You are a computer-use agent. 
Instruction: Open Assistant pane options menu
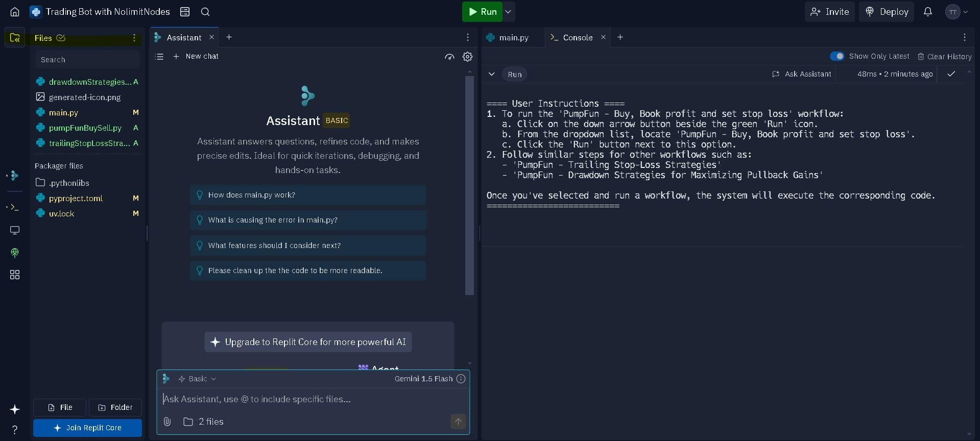pos(467,37)
